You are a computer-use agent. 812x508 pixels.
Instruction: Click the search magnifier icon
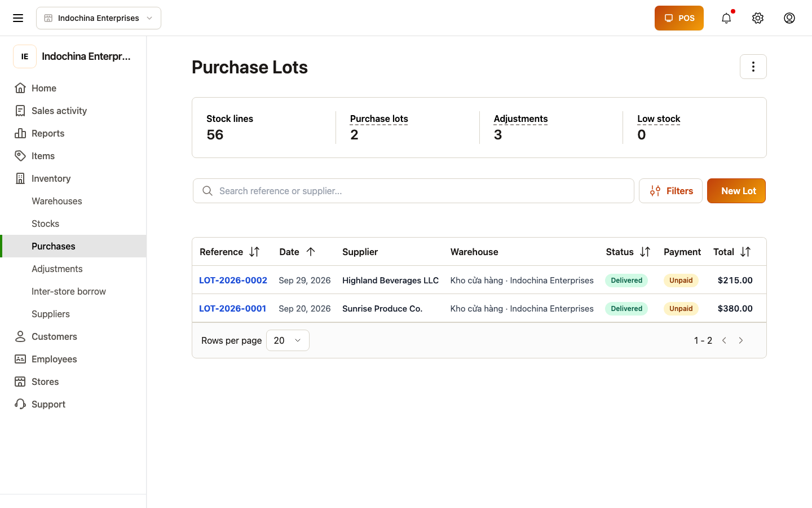point(208,191)
